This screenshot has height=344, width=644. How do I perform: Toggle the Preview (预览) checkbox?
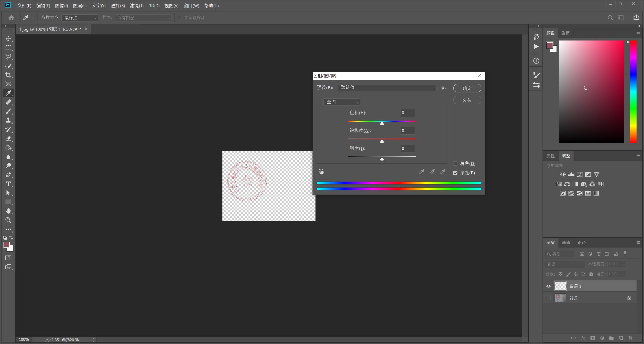pos(455,173)
